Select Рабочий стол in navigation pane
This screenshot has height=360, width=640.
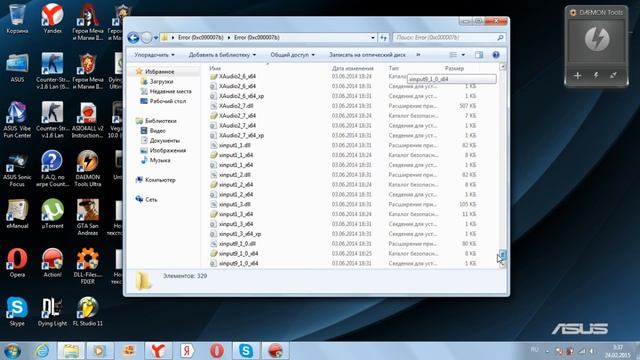168,101
